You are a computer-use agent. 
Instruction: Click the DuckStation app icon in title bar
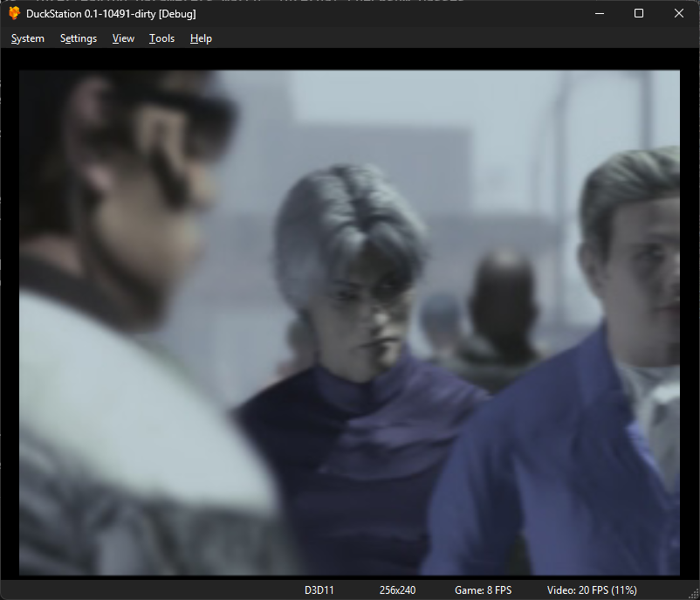coord(14,13)
